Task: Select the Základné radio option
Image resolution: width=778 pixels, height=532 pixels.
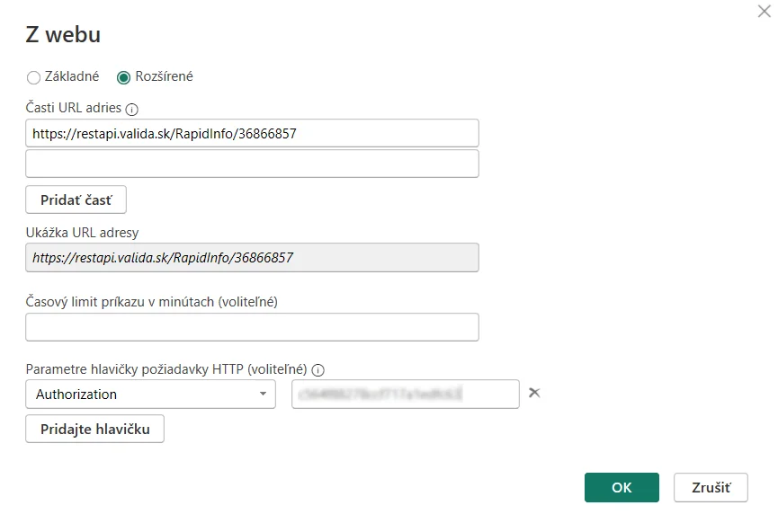Action: point(34,77)
